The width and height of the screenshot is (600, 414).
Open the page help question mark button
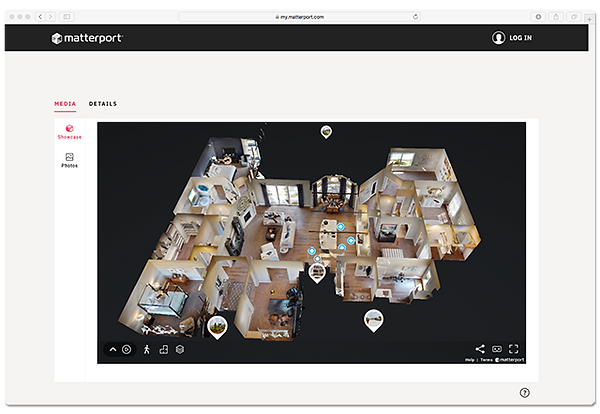pos(525,393)
